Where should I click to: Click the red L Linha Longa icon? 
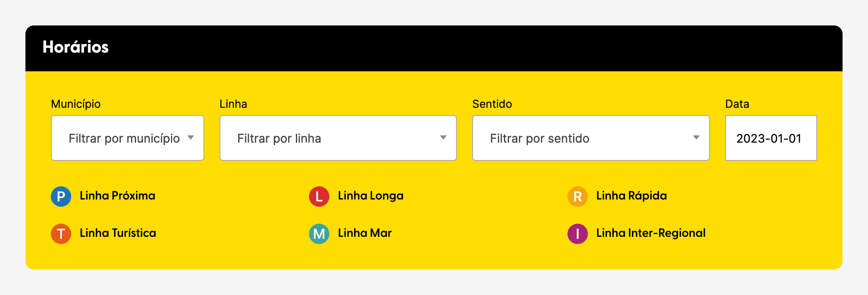coord(319,197)
